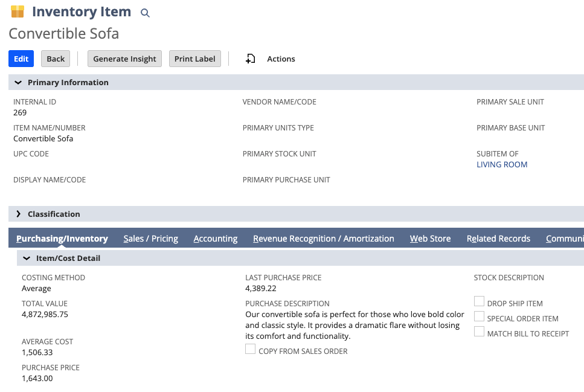Click Generate Insight button
Viewport: 584px width, 392px height.
[124, 59]
